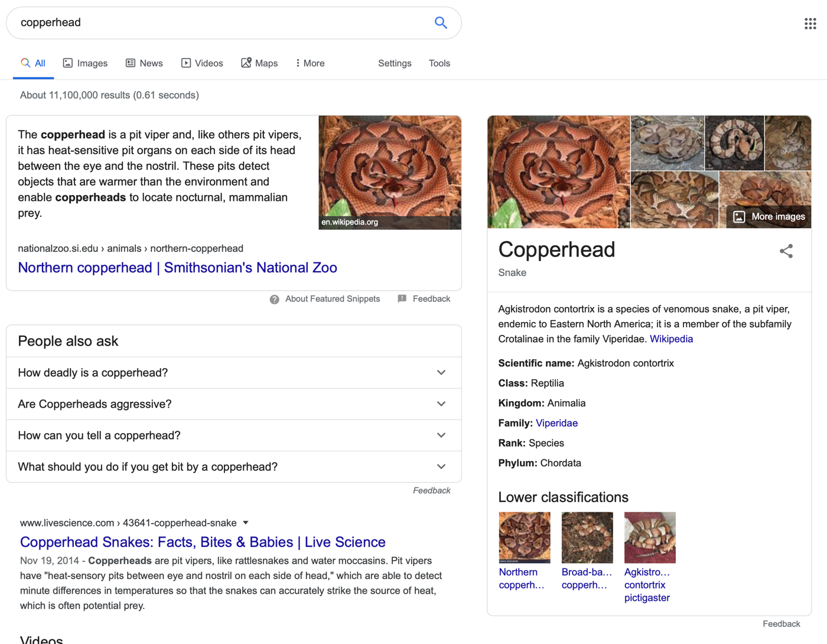
Task: Open dropdown arrow next to livescience URL
Action: point(246,523)
